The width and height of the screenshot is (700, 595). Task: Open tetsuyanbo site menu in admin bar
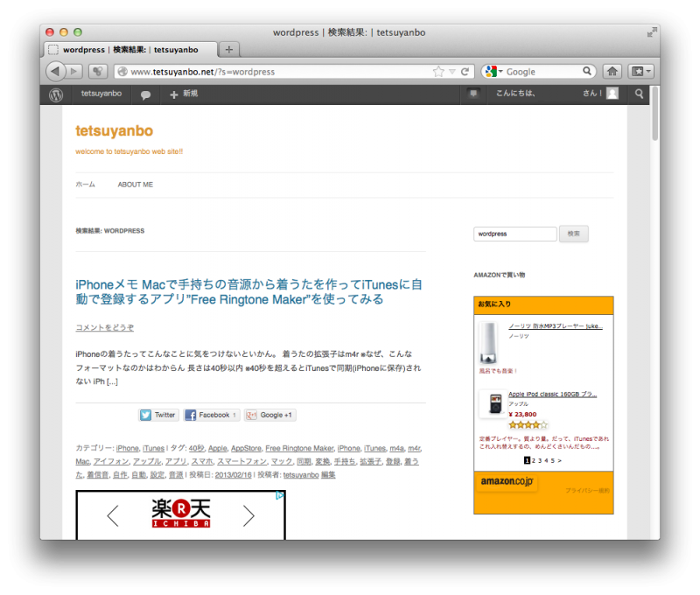(101, 94)
